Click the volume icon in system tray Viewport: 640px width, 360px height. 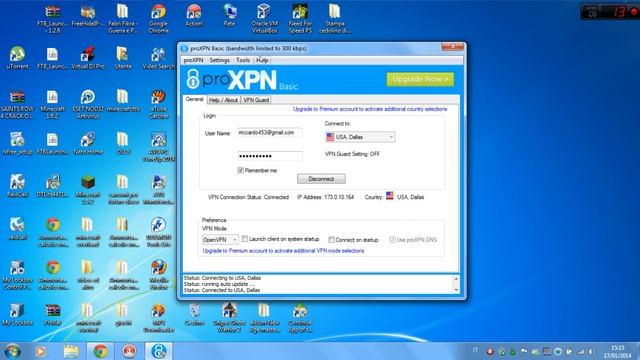tap(591, 351)
